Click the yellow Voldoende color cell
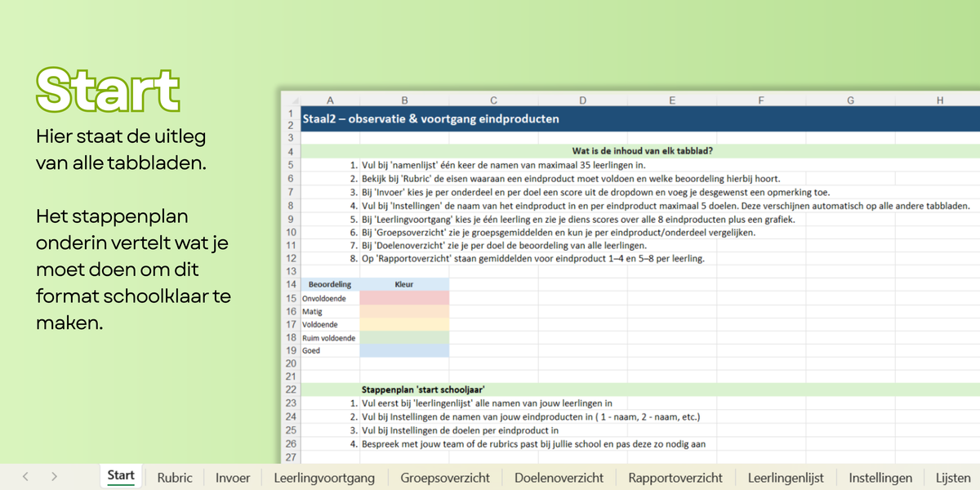 404,324
